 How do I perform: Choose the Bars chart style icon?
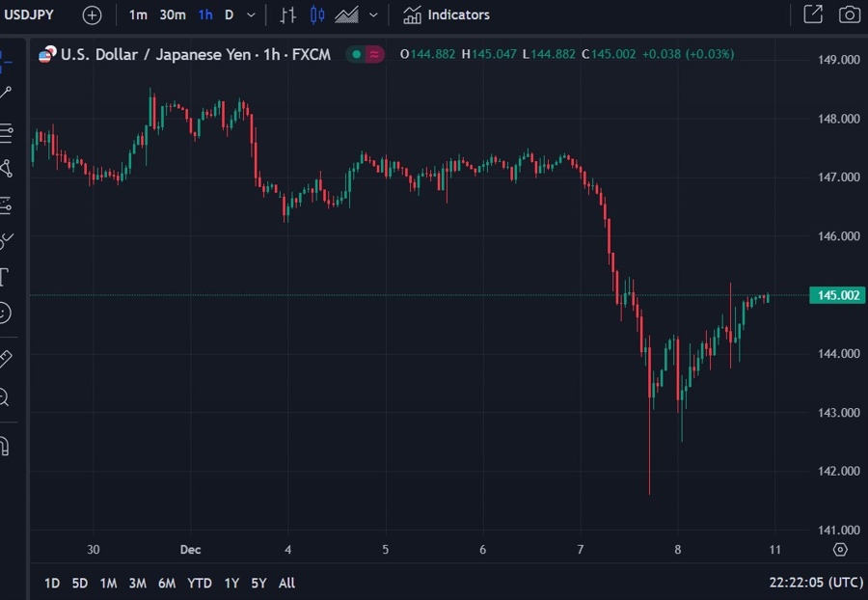[287, 14]
